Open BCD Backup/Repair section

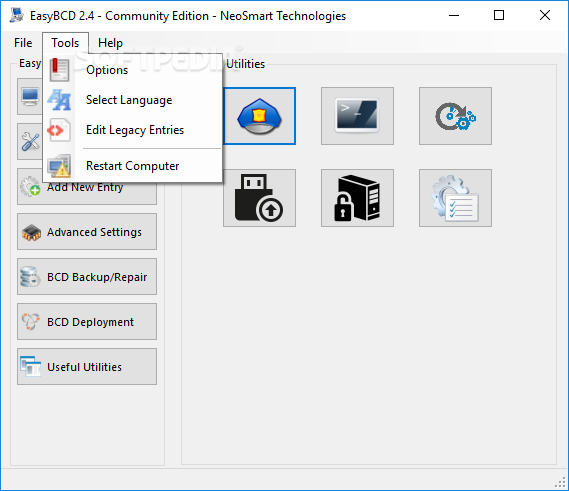[x=87, y=277]
